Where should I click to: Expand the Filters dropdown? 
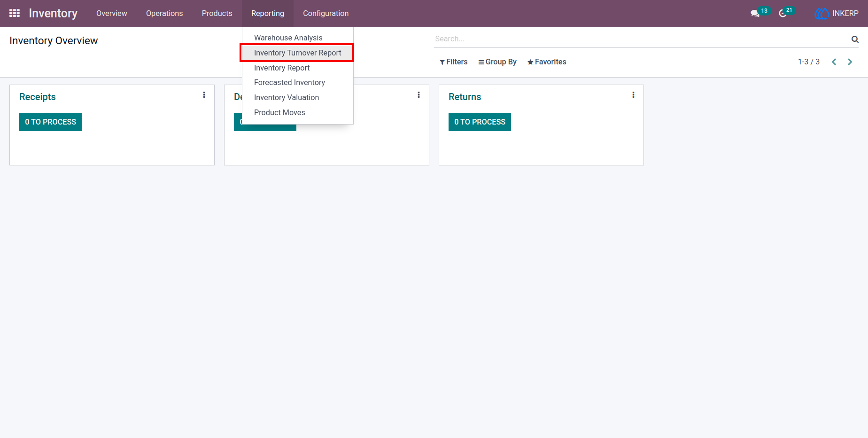[x=454, y=62]
